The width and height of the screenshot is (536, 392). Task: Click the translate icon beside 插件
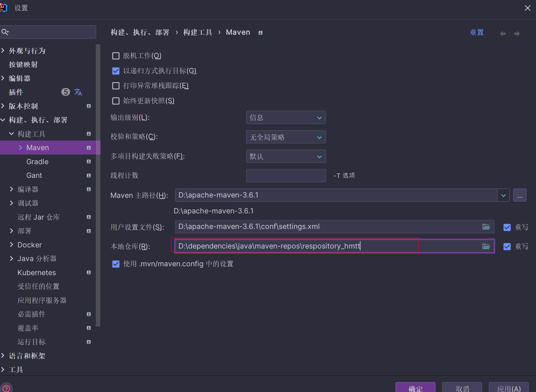pyautogui.click(x=78, y=92)
